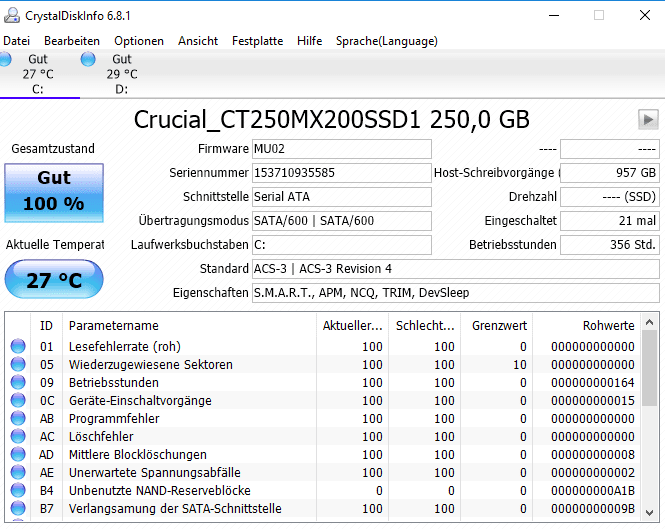Click raw value 000000000A1B
This screenshot has height=529, width=665.
(x=592, y=490)
